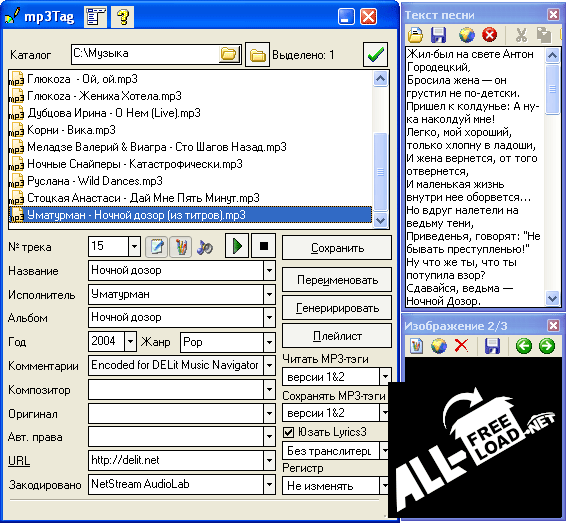Minimize the mp3Tag window

tap(346, 17)
